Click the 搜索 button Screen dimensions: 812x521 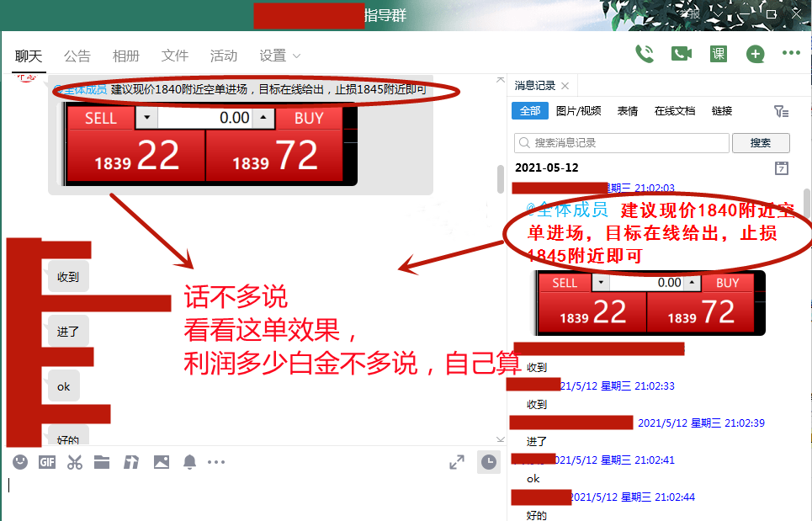point(761,143)
